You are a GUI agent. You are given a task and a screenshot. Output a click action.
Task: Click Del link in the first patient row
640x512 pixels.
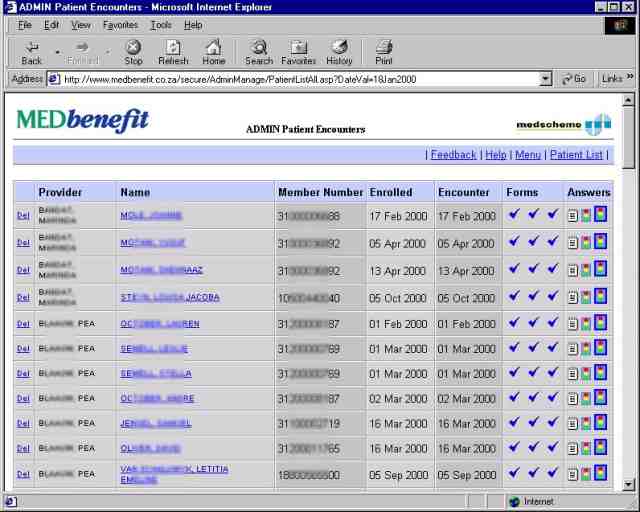click(x=23, y=215)
